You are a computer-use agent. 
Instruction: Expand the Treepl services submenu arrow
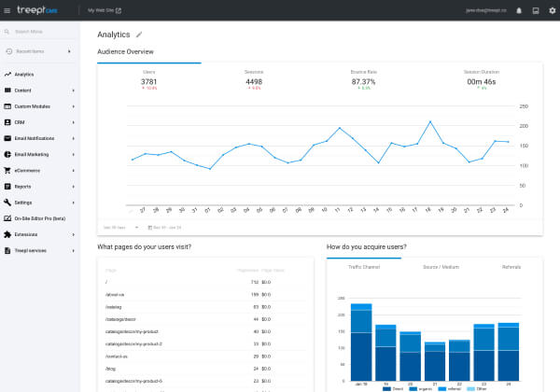point(73,251)
